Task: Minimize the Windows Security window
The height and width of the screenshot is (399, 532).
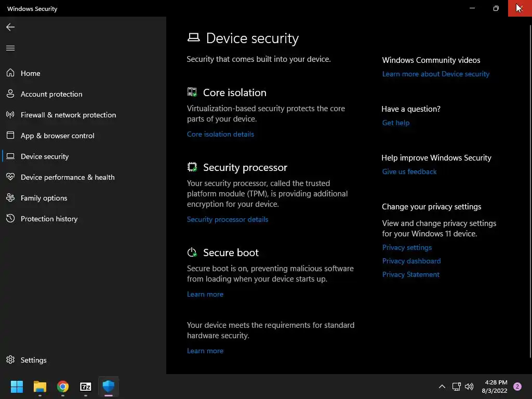Action: pos(472,8)
